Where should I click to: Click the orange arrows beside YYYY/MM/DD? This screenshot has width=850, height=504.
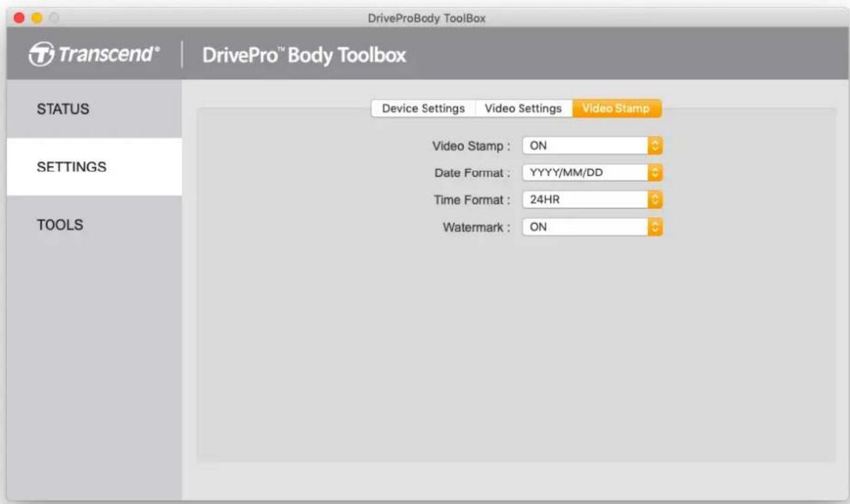tap(654, 173)
